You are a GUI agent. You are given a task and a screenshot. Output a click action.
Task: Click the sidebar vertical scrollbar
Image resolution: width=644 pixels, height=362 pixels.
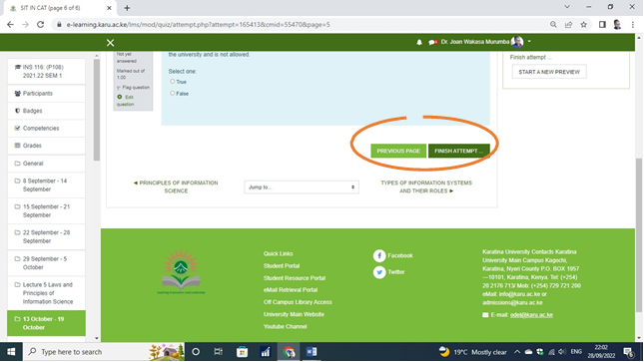(97, 110)
